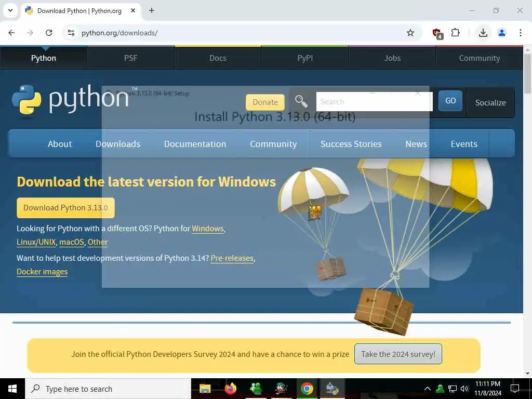Open the Chrome three-dot menu
532x399 pixels.
(521, 33)
